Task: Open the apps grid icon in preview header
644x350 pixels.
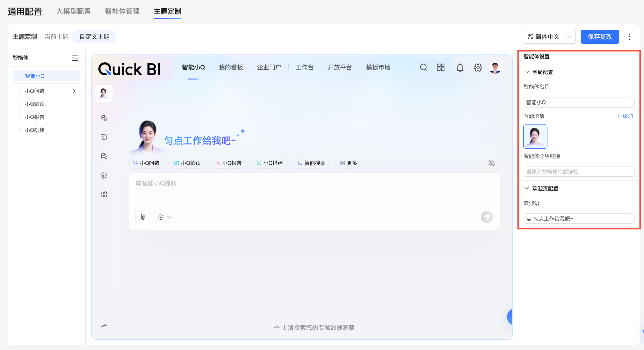Action: [441, 67]
